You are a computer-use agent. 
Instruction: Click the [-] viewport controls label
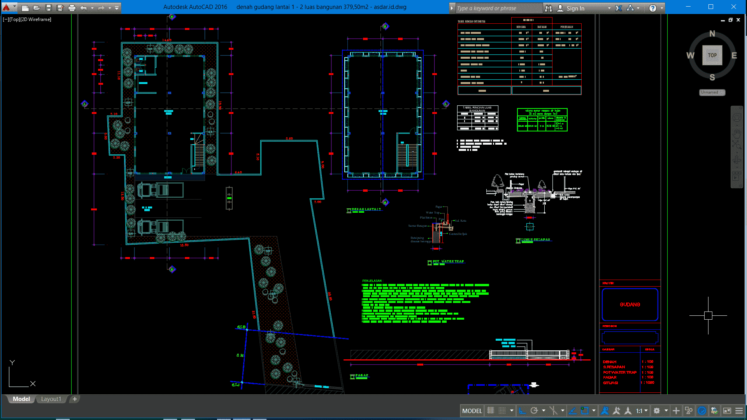point(5,20)
